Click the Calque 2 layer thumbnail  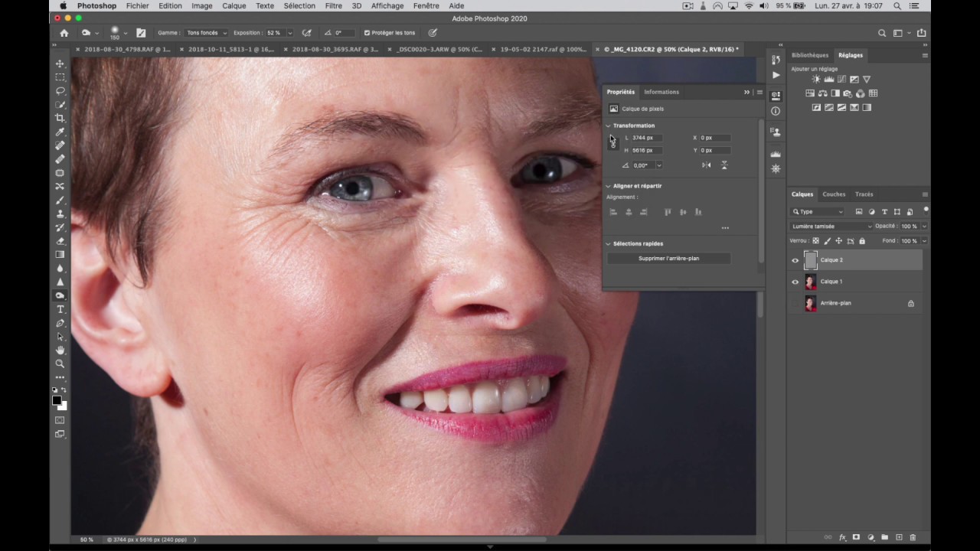[811, 260]
